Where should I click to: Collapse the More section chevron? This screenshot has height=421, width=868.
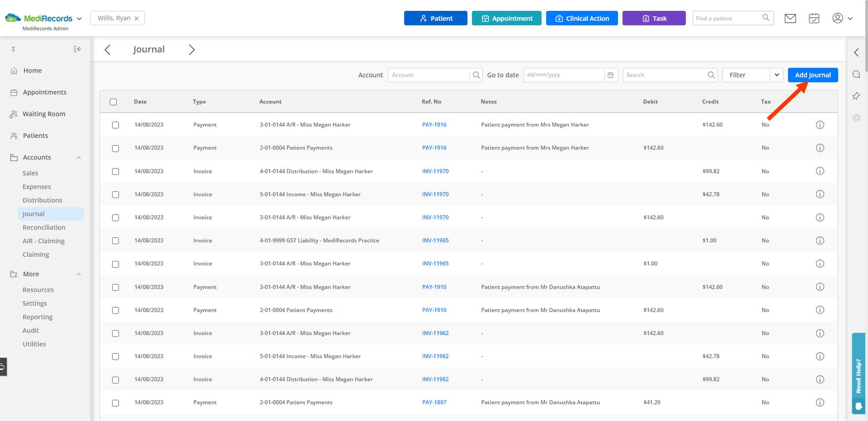pos(79,274)
